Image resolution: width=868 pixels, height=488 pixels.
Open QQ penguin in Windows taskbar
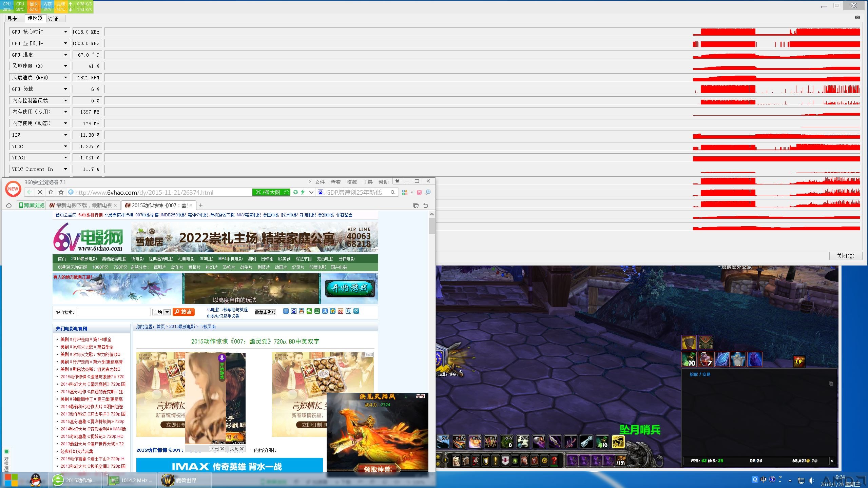point(36,480)
